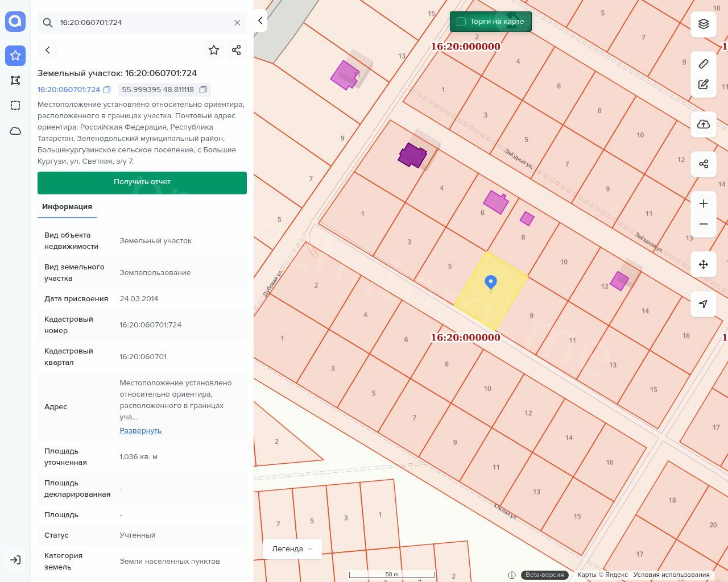This screenshot has width=728, height=582.
Task: Collapse the left information sidebar
Action: (260, 20)
